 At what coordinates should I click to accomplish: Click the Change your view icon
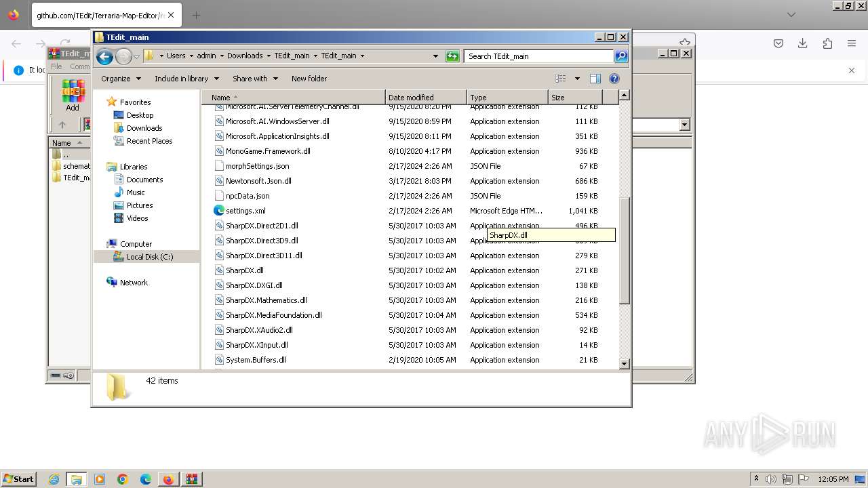561,79
